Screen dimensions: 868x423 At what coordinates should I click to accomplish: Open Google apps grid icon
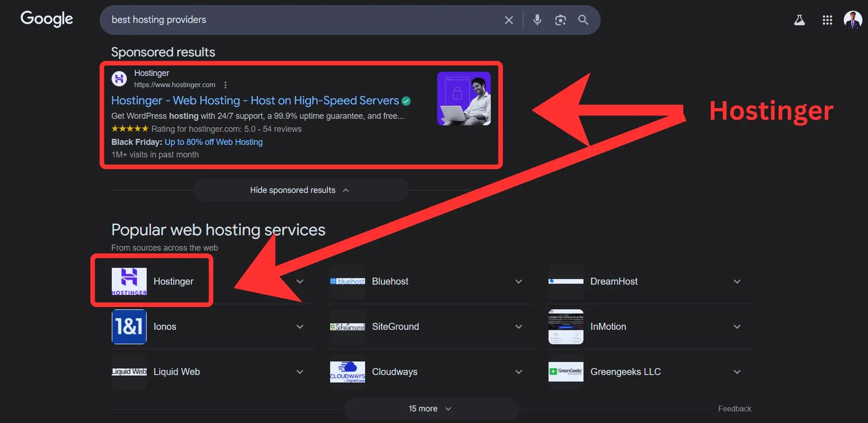(x=827, y=20)
